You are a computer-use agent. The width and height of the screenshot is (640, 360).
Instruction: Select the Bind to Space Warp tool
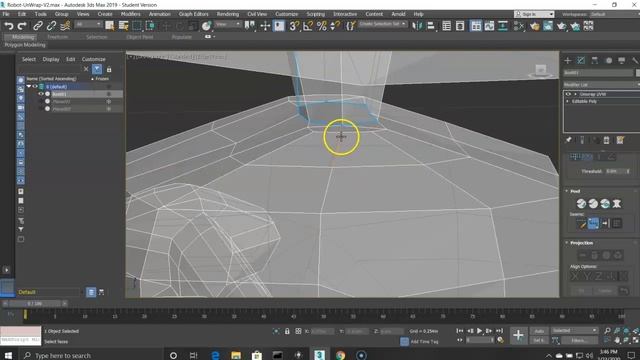pyautogui.click(x=65, y=26)
